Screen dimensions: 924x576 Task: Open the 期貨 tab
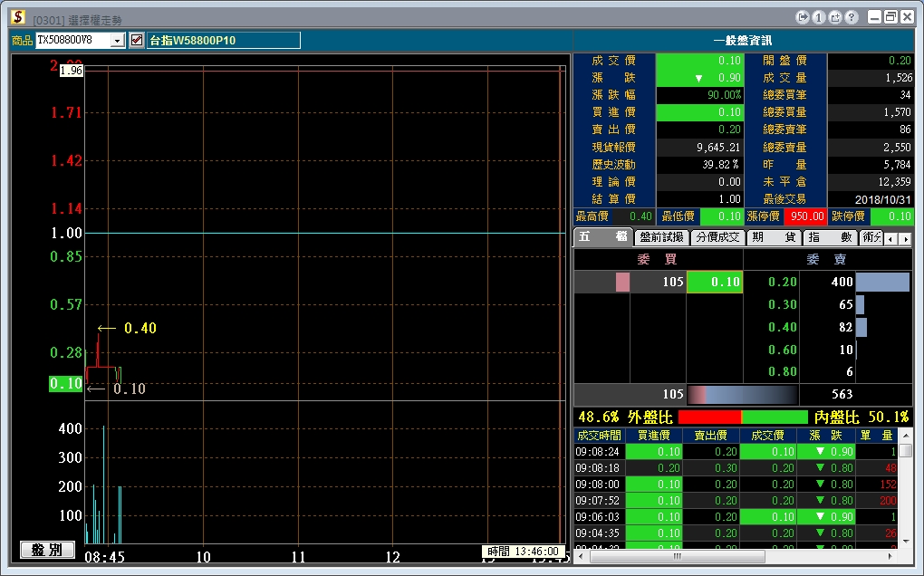(x=774, y=237)
